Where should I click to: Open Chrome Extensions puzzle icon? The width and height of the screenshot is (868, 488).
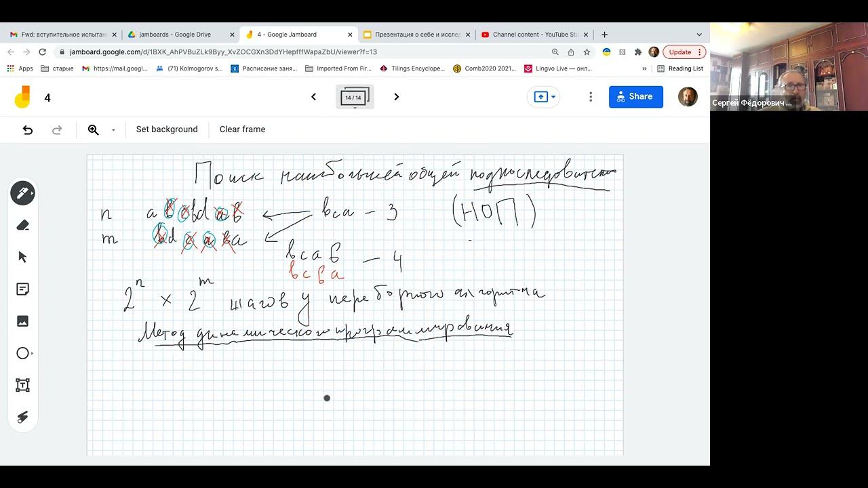click(x=638, y=52)
